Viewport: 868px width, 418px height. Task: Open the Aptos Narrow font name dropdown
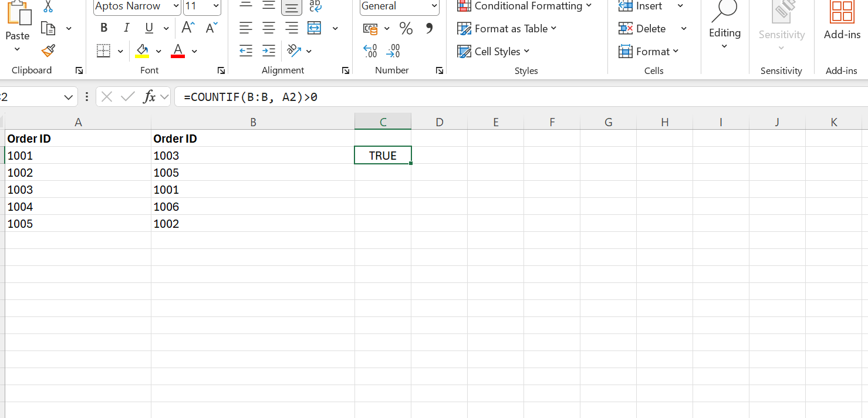tap(176, 6)
